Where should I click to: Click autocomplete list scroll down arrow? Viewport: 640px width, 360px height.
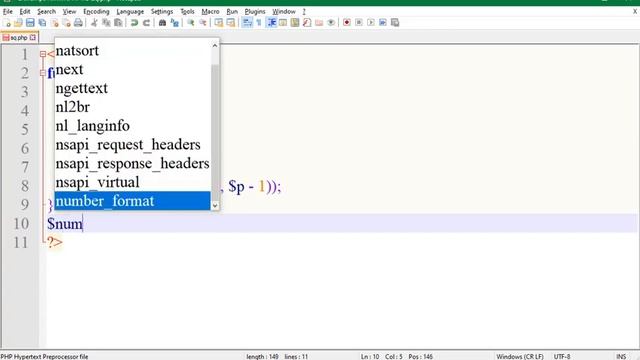point(215,206)
